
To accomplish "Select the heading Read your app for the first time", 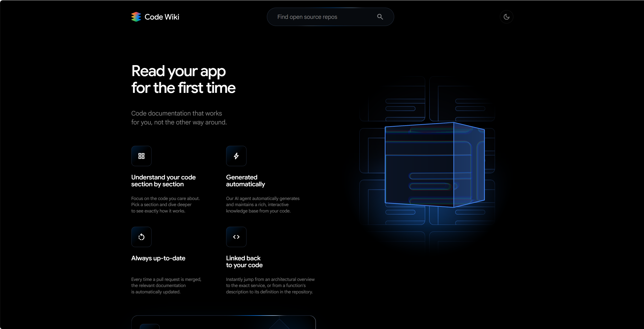I will coord(183,79).
